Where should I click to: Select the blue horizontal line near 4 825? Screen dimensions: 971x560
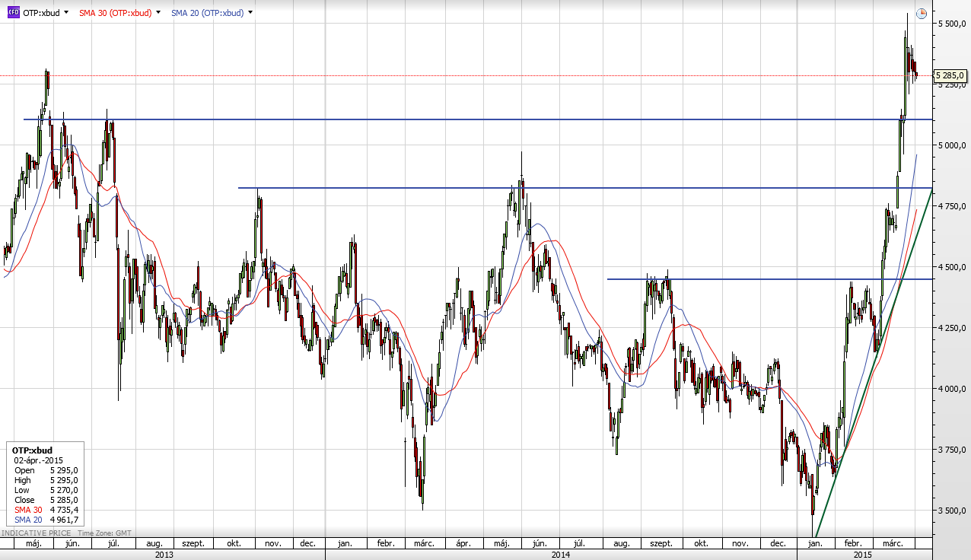point(585,188)
